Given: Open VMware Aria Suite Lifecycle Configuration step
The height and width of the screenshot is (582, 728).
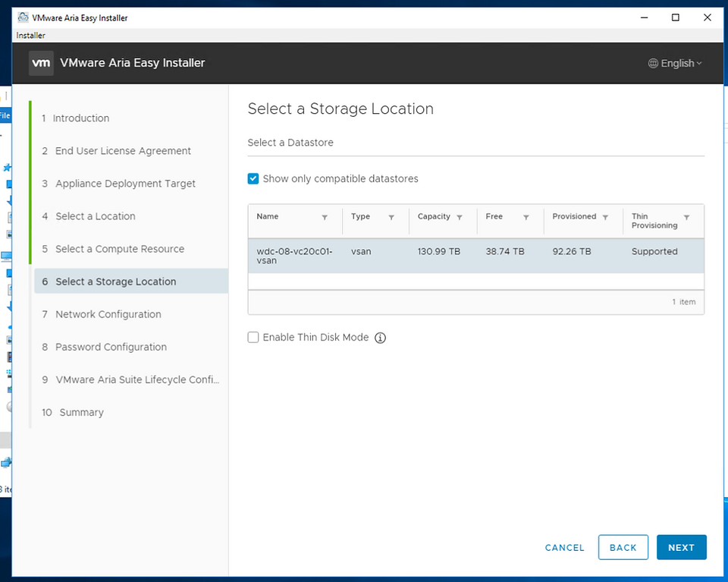Looking at the screenshot, I should pyautogui.click(x=130, y=379).
